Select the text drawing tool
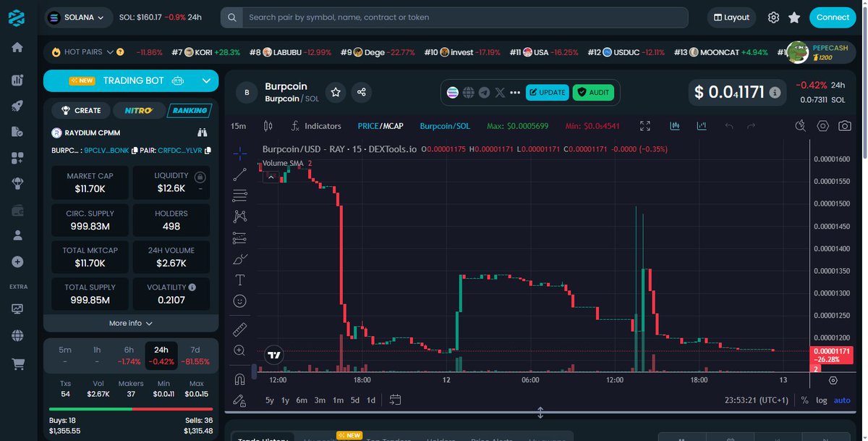 click(x=240, y=280)
